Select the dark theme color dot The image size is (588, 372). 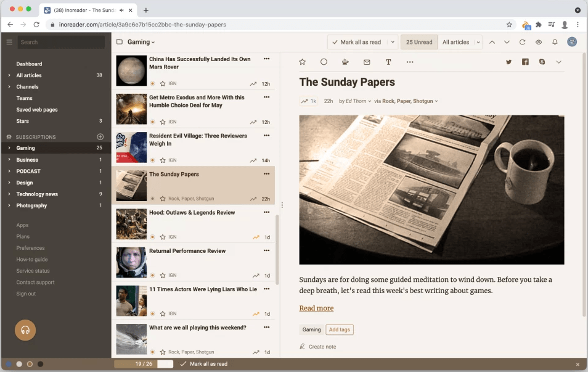[x=41, y=364]
